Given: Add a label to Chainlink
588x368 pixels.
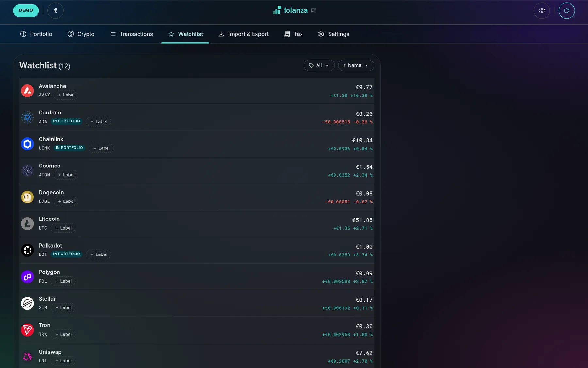Looking at the screenshot, I should click(101, 148).
